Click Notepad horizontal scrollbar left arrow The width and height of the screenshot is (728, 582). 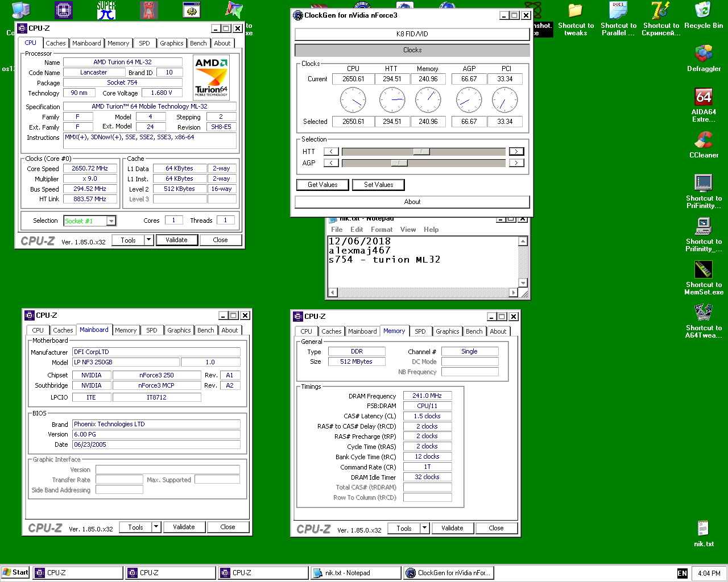tap(333, 292)
